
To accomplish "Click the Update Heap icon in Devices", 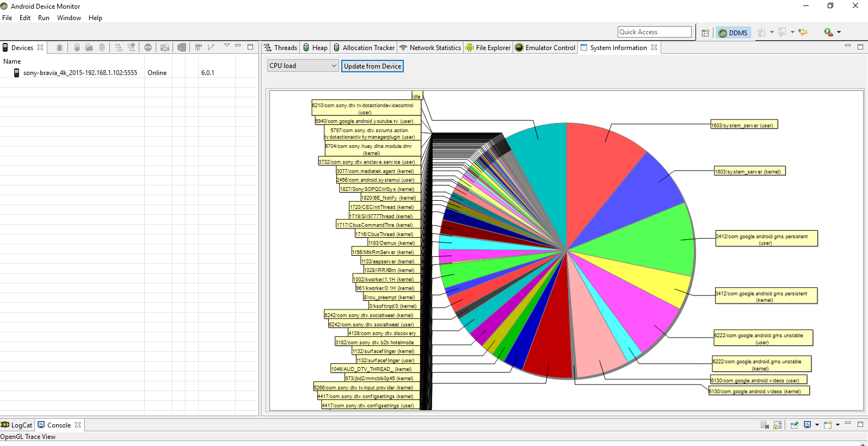I will 77,48.
